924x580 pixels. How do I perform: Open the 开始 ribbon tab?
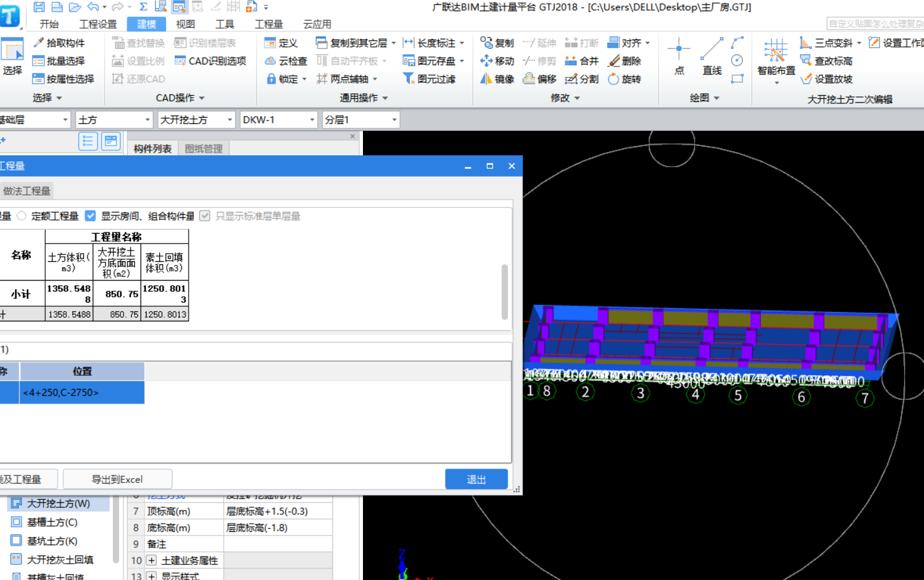pyautogui.click(x=49, y=24)
